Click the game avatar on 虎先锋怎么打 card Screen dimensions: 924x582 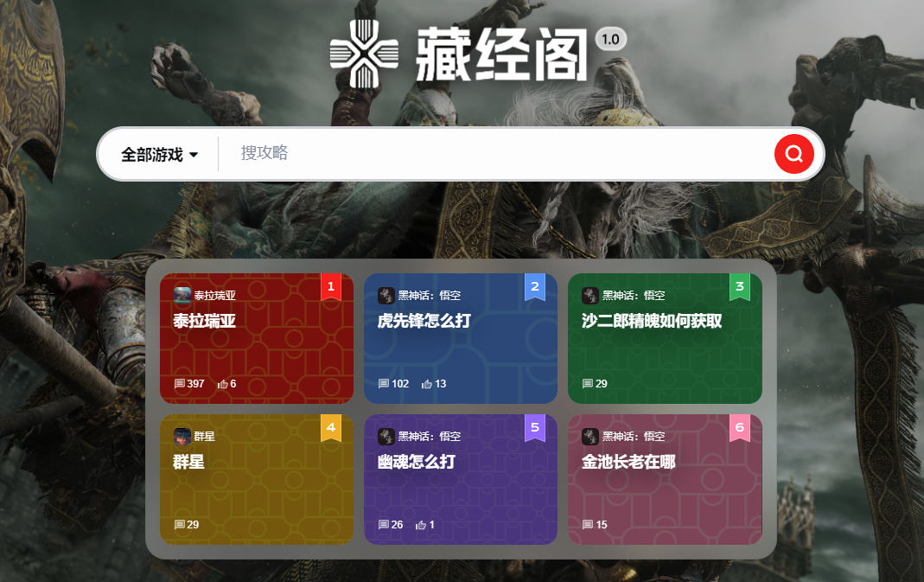click(x=386, y=295)
